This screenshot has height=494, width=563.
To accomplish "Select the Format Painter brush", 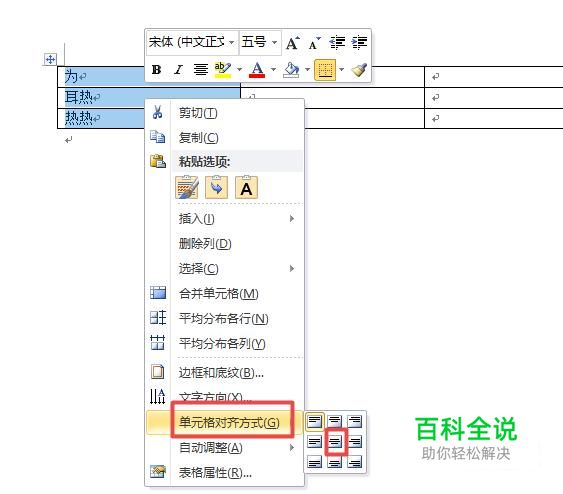I will [x=359, y=69].
